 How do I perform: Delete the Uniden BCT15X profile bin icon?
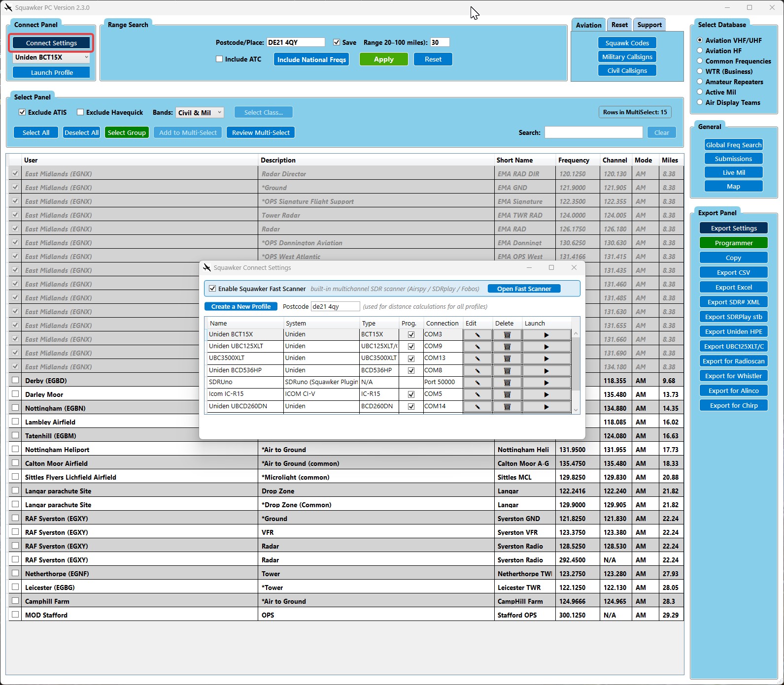pyautogui.click(x=507, y=335)
